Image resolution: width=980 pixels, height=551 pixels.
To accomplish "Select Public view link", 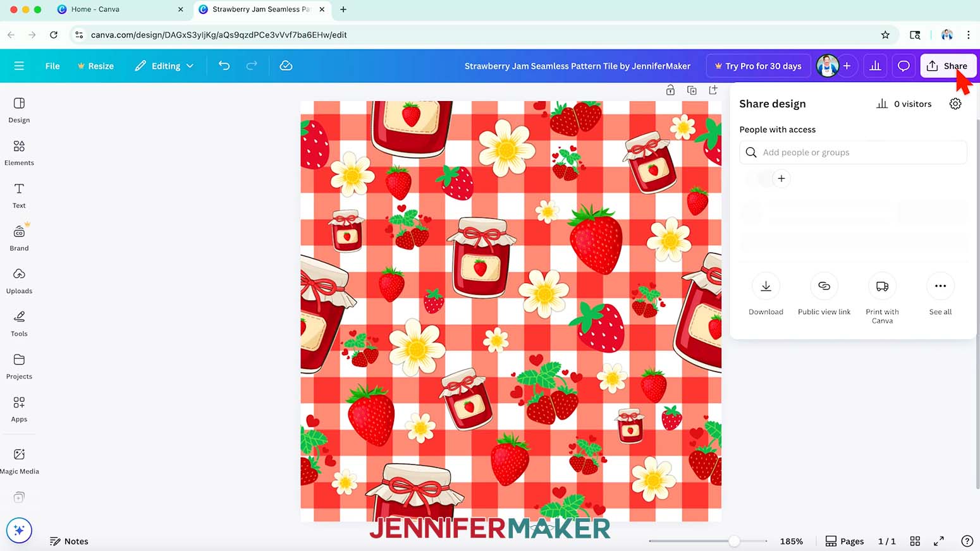I will coord(824,294).
